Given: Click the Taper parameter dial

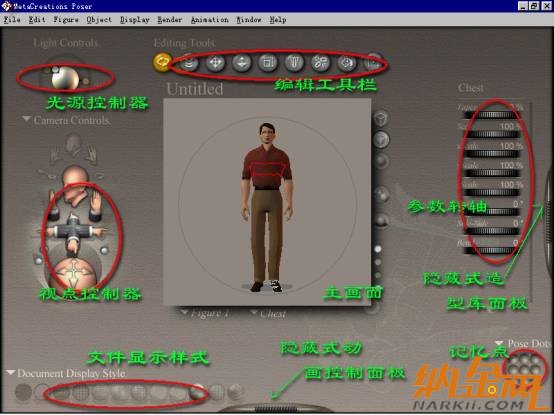Looking at the screenshot, I should tap(491, 115).
